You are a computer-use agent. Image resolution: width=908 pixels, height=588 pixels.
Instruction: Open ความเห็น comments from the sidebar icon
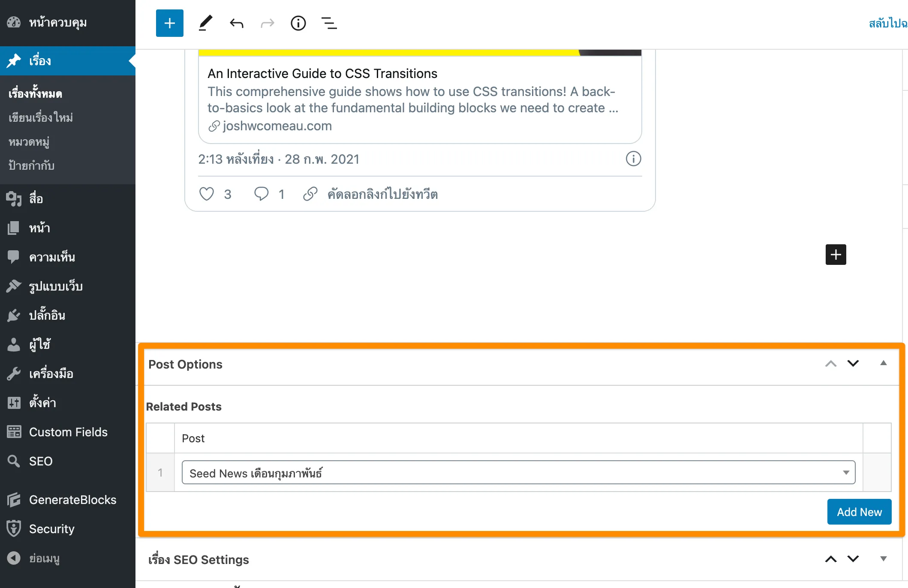click(14, 257)
